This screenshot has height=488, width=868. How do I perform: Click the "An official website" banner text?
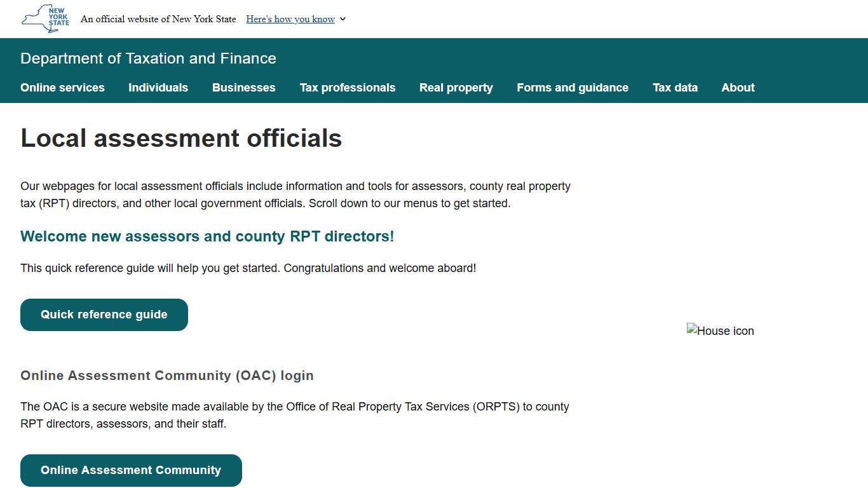coord(158,19)
